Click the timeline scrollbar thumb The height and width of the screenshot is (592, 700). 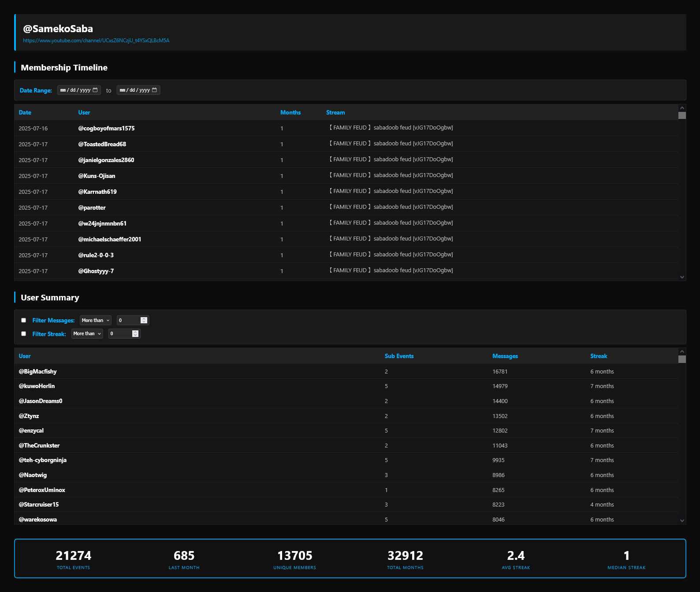pos(682,115)
